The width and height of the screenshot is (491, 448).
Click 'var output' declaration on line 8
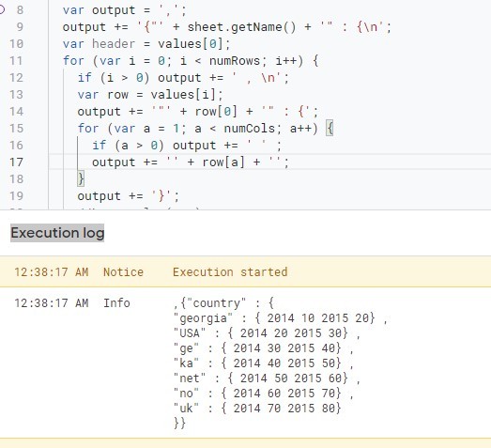(99, 10)
